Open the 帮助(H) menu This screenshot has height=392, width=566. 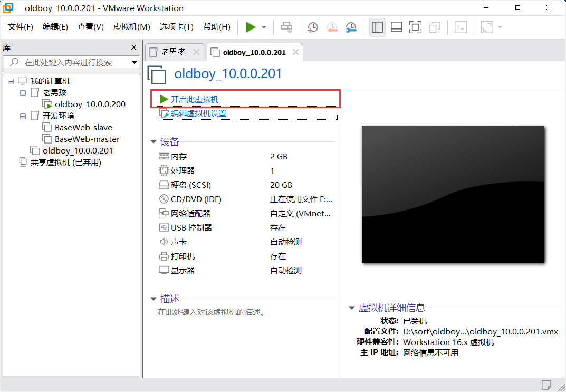[x=217, y=27]
